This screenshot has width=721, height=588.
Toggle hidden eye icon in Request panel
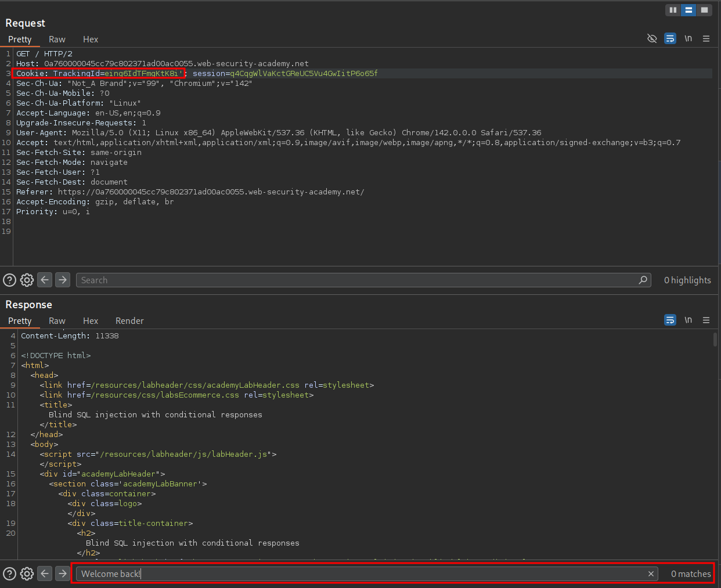(652, 38)
